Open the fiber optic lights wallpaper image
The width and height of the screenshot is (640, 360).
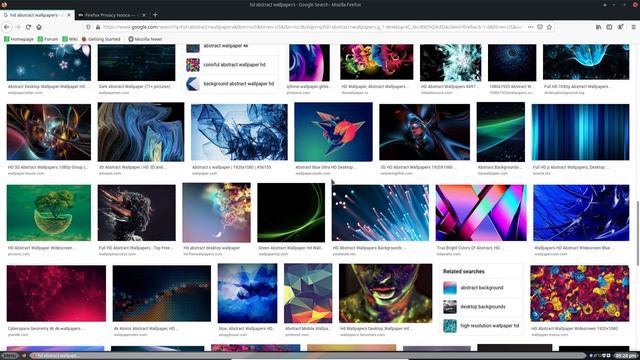(x=380, y=213)
